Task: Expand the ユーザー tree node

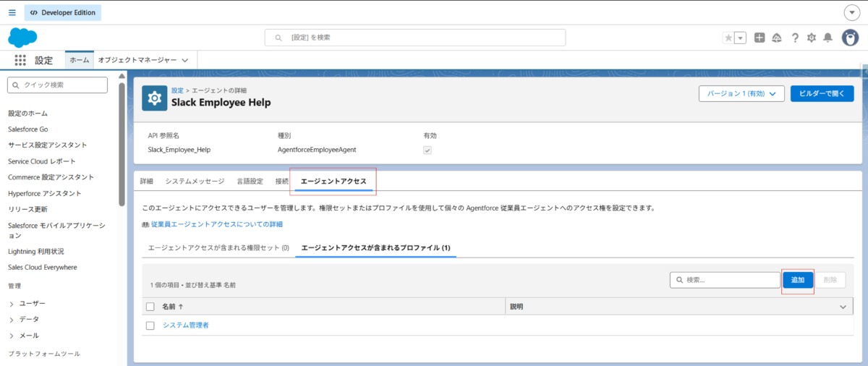Action: pos(12,303)
